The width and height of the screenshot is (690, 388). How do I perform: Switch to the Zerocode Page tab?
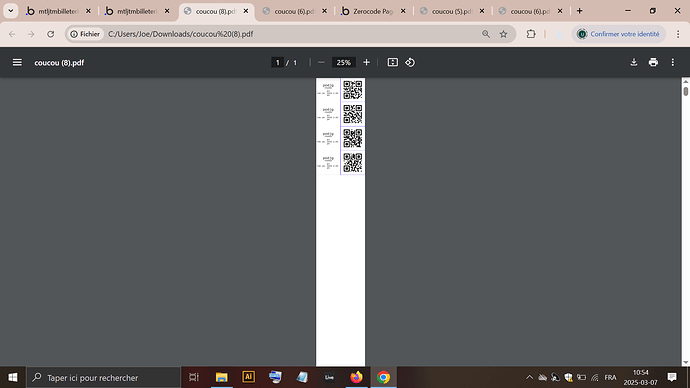[373, 11]
